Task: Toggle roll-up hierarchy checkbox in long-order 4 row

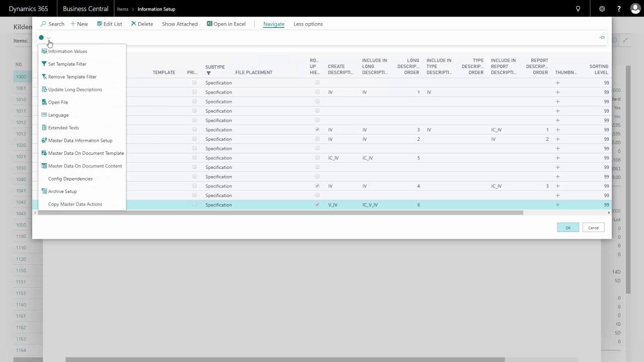Action: pos(317,186)
